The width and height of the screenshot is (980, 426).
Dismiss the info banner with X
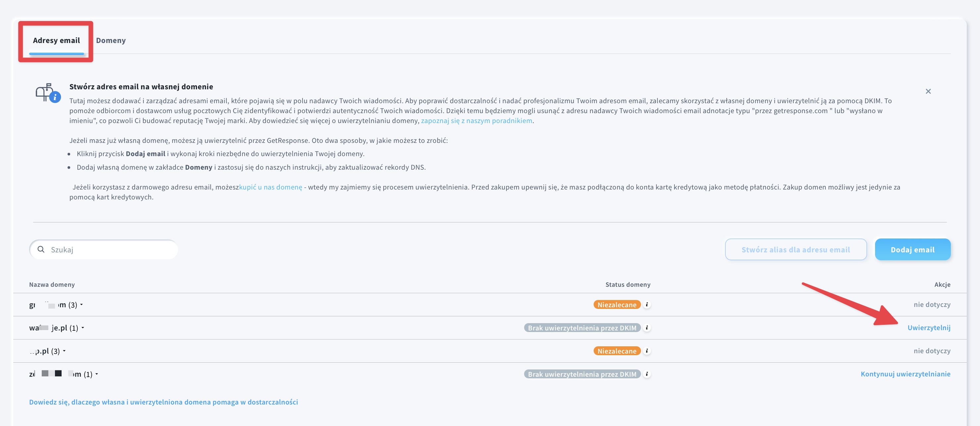928,91
